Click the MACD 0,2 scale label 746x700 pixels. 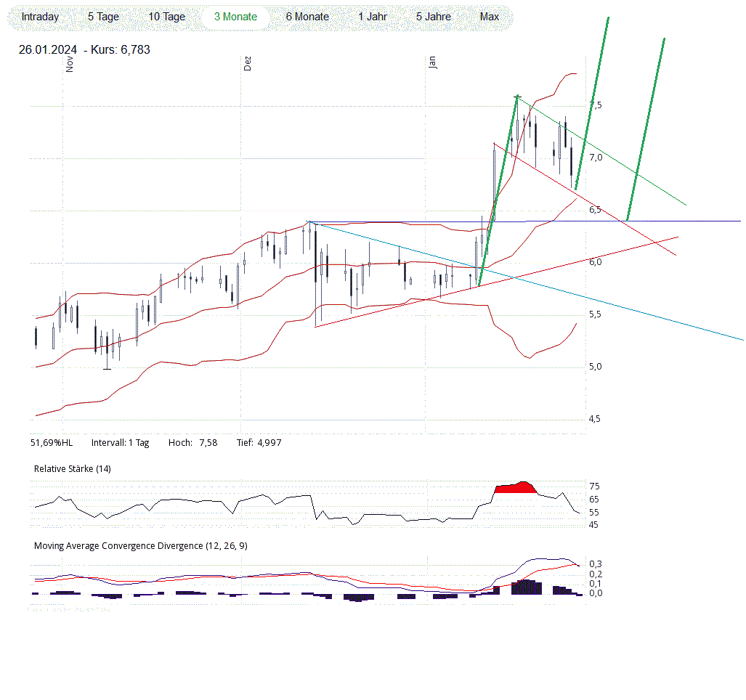point(596,574)
